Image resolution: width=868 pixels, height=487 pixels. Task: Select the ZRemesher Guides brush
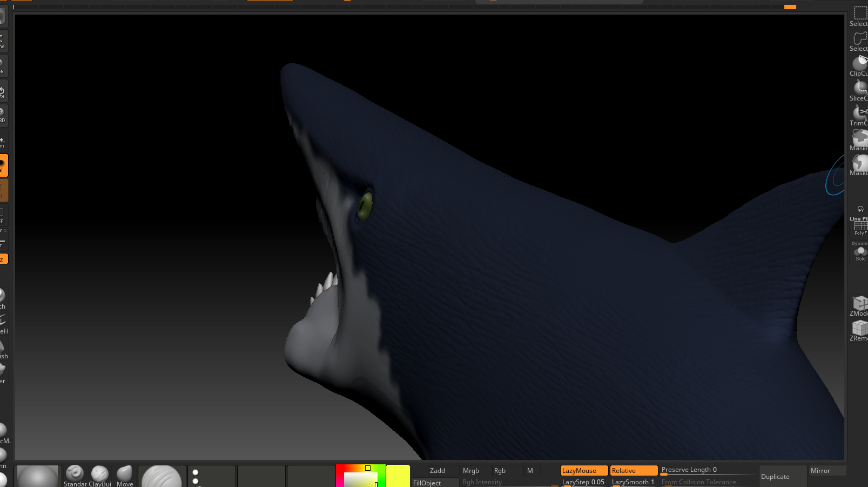tap(859, 331)
